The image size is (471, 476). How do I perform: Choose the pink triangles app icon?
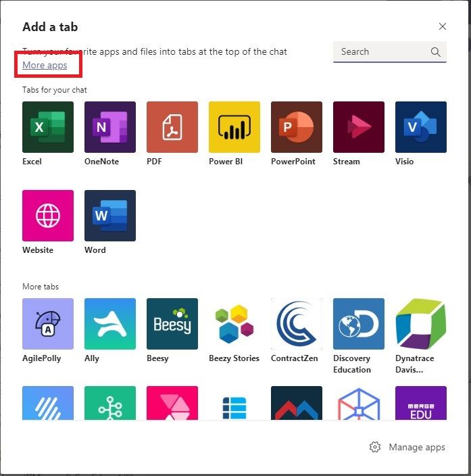(172, 403)
